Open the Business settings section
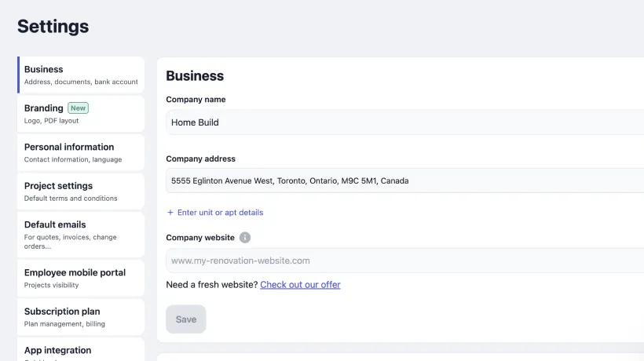Image resolution: width=644 pixels, height=361 pixels. [x=81, y=75]
